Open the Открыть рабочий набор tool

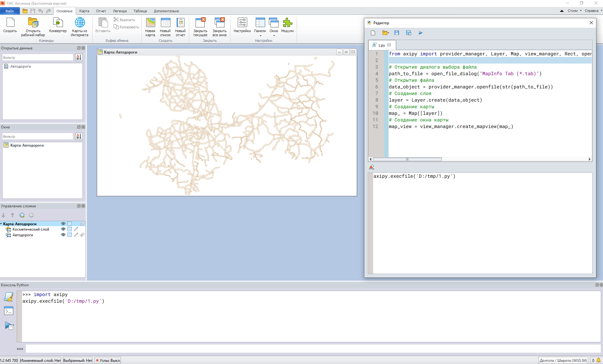tap(33, 27)
